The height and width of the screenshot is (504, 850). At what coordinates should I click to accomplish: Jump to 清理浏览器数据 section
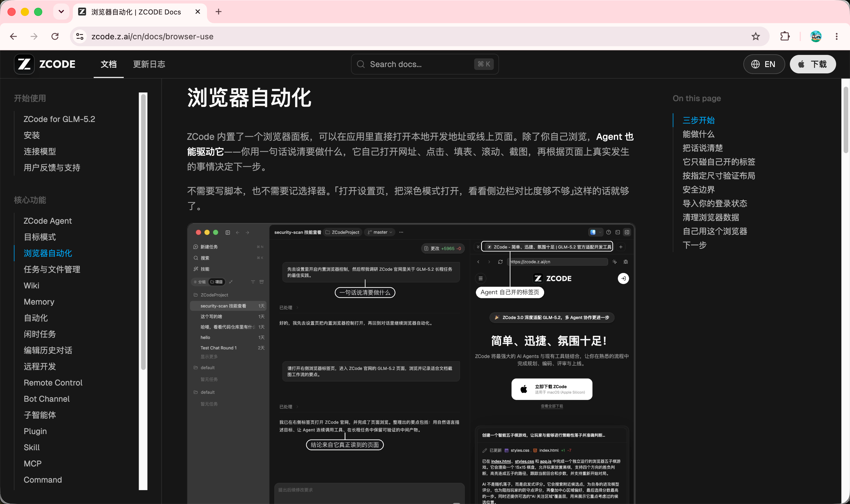711,218
